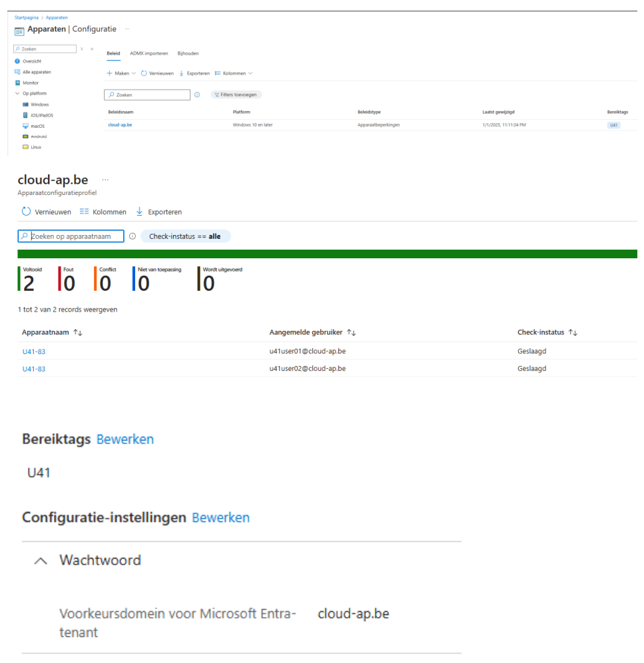Image resolution: width=644 pixels, height=663 pixels.
Task: Choose the Linux platform icon
Action: (x=25, y=147)
